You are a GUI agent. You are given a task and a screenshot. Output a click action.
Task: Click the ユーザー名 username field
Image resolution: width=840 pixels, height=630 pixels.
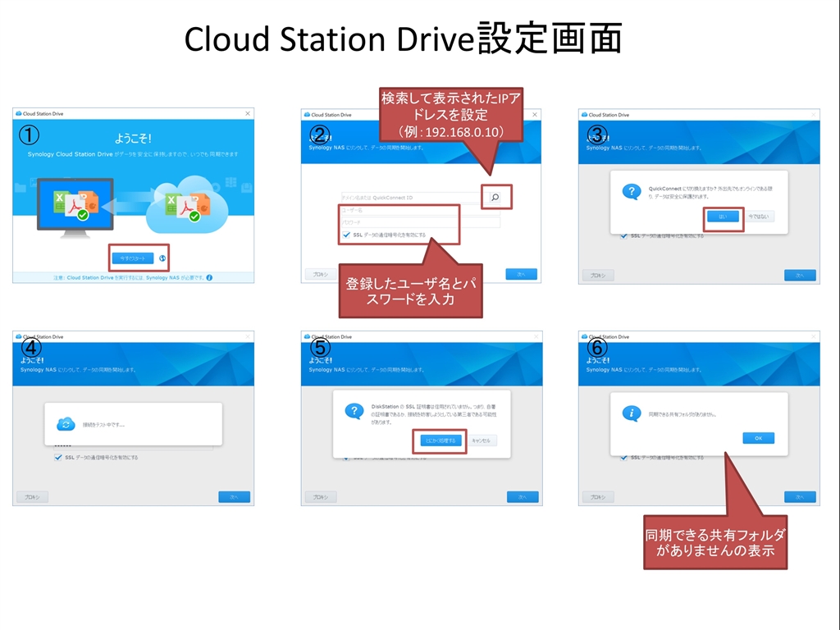click(421, 210)
